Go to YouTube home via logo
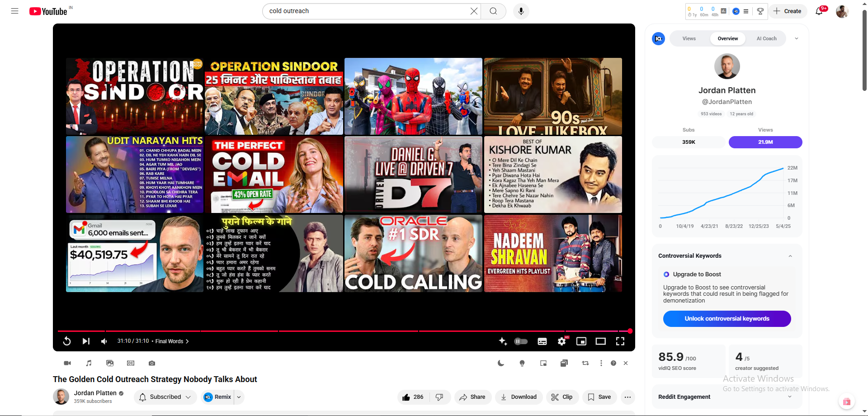Screen dimensions: 868x416 pos(48,11)
